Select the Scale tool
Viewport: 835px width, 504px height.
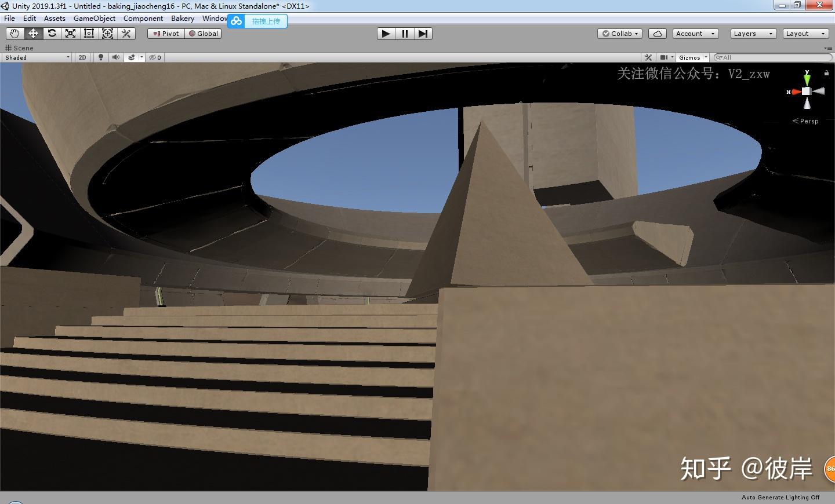[70, 34]
